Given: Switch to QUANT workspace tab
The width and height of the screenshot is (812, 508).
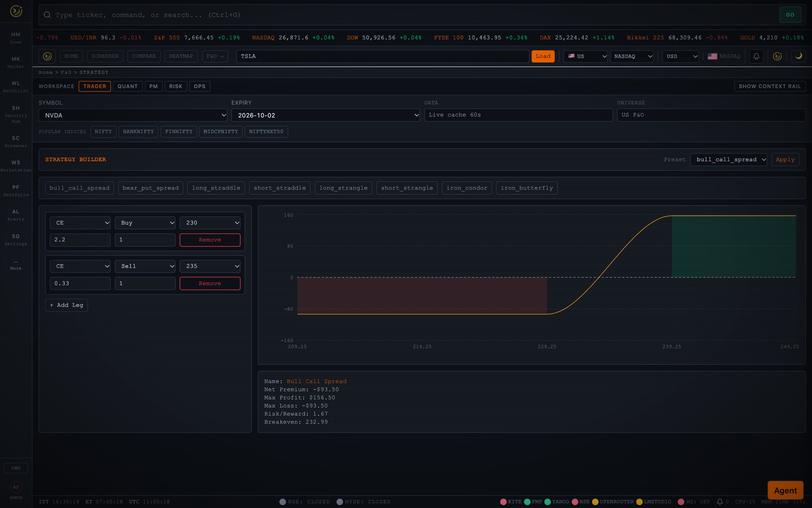Looking at the screenshot, I should [128, 86].
